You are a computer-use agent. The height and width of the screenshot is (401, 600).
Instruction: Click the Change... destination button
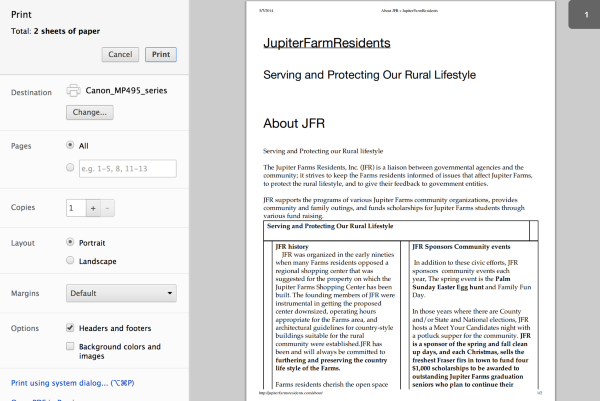[89, 112]
